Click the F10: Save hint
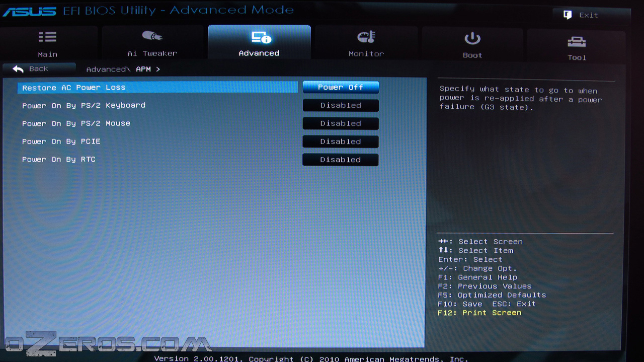This screenshot has height=362, width=644. point(460,304)
